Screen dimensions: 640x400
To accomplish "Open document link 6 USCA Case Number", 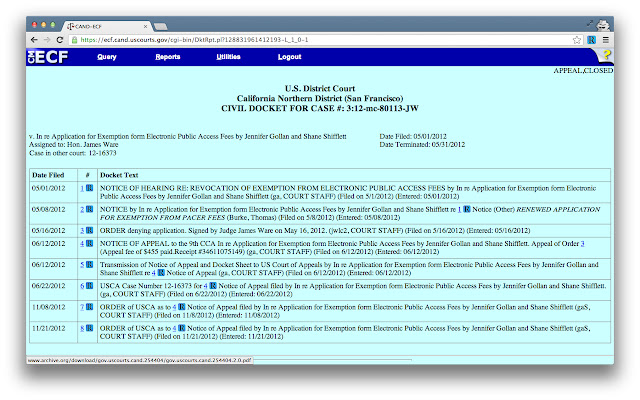I will click(82, 287).
